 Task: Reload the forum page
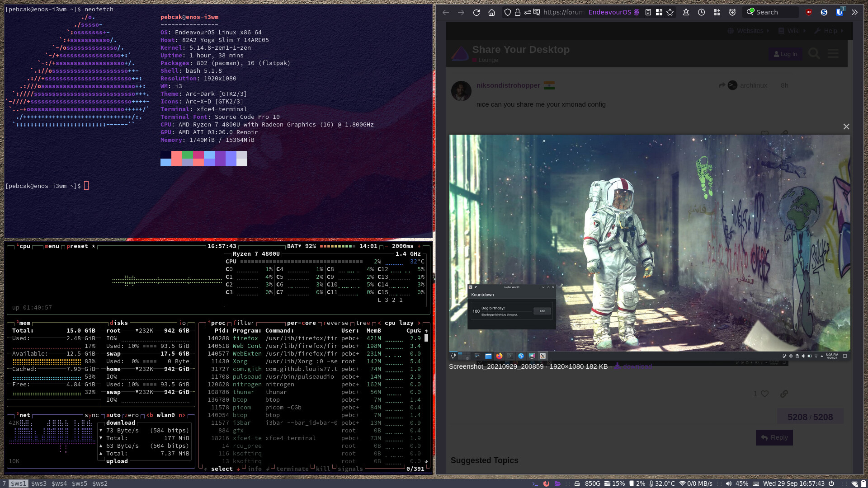point(476,12)
